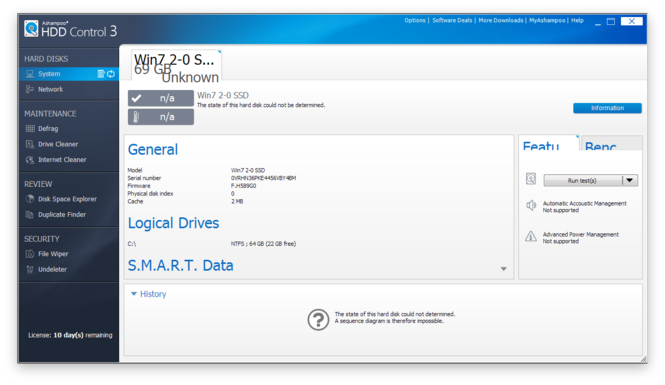Image resolution: width=665 pixels, height=385 pixels.
Task: Close the HDD Control window
Action: (631, 21)
